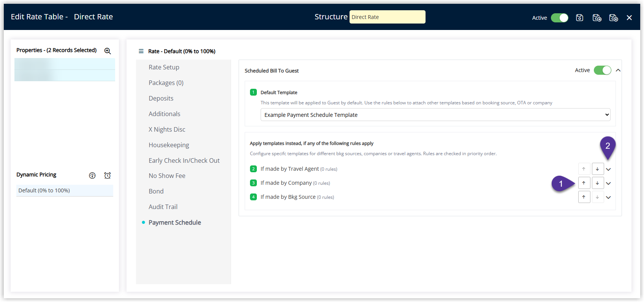Open the properties search magnifier icon
The width and height of the screenshot is (644, 302).
coord(108,51)
